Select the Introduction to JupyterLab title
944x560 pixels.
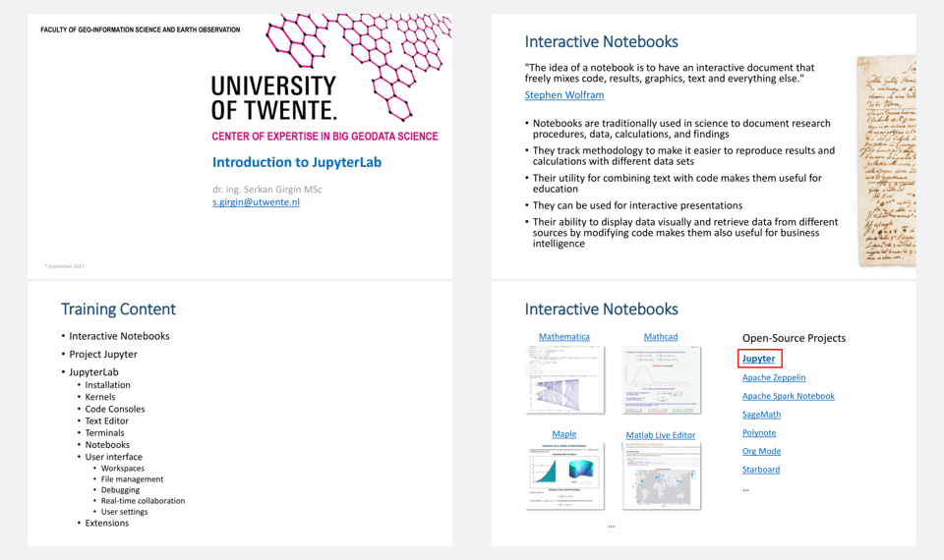297,163
